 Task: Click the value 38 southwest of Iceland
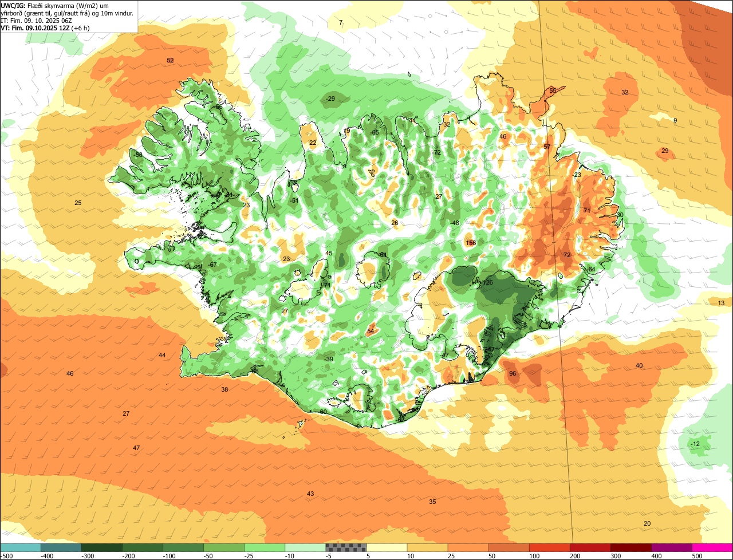[224, 390]
